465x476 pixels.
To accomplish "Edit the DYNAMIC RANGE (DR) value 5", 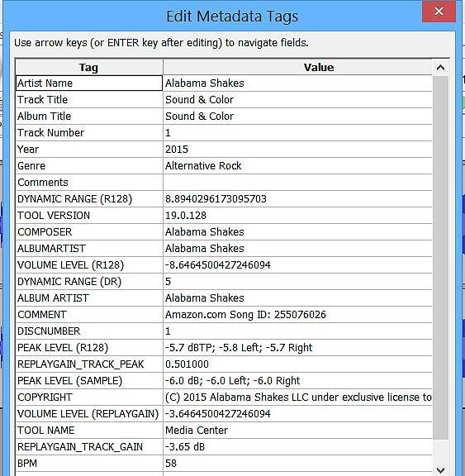I will 298,282.
